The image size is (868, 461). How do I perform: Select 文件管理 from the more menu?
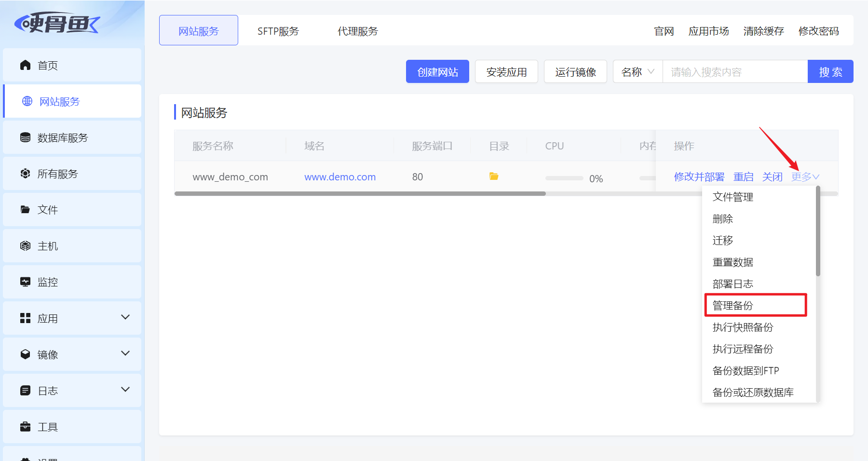733,197
